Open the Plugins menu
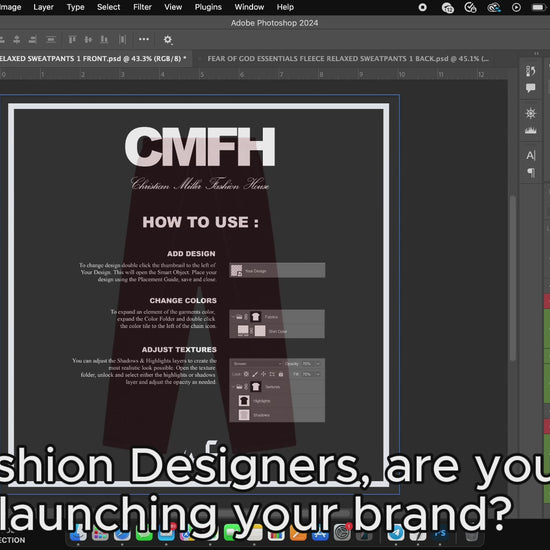Image resolution: width=550 pixels, height=550 pixels. point(208,7)
